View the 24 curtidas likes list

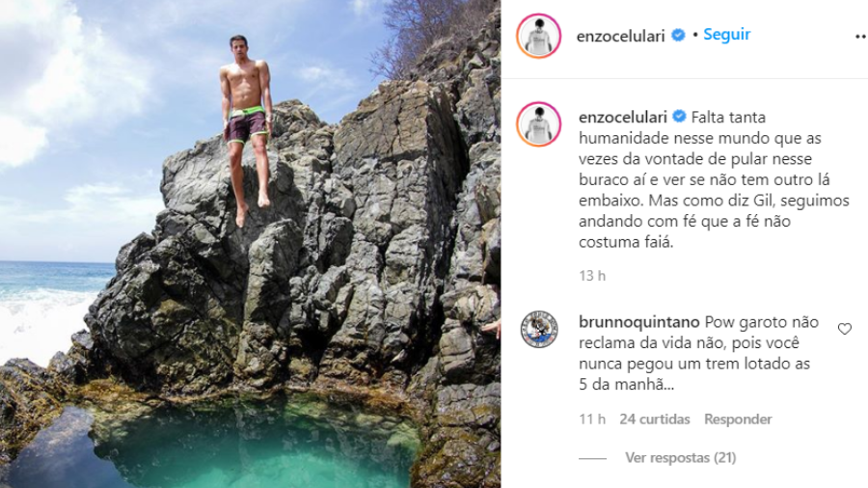click(x=654, y=420)
